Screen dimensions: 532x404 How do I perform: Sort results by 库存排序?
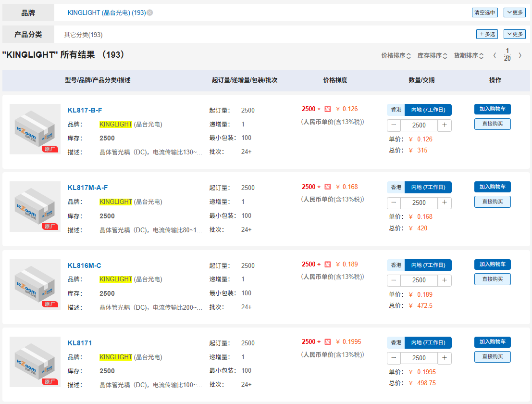pos(432,56)
